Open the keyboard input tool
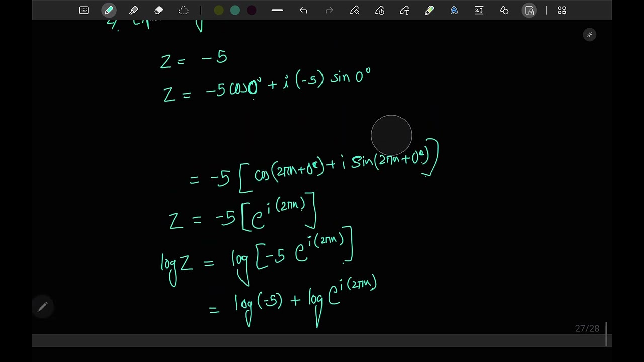644x362 pixels. pyautogui.click(x=84, y=10)
